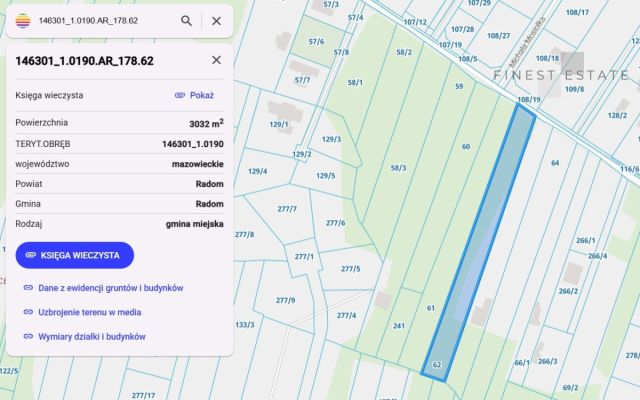Click chain icon beside Uzbrojenie terenu
Viewport: 640px width, 400px height.
click(28, 312)
